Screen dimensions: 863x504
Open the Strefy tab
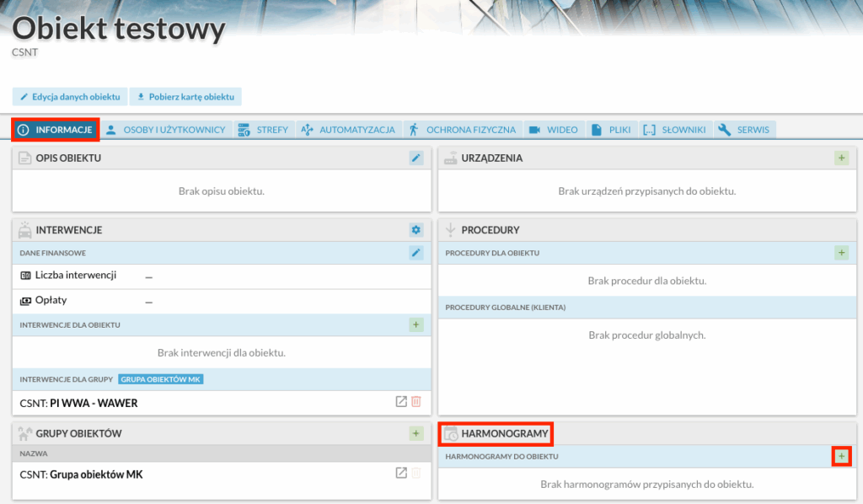pos(263,130)
